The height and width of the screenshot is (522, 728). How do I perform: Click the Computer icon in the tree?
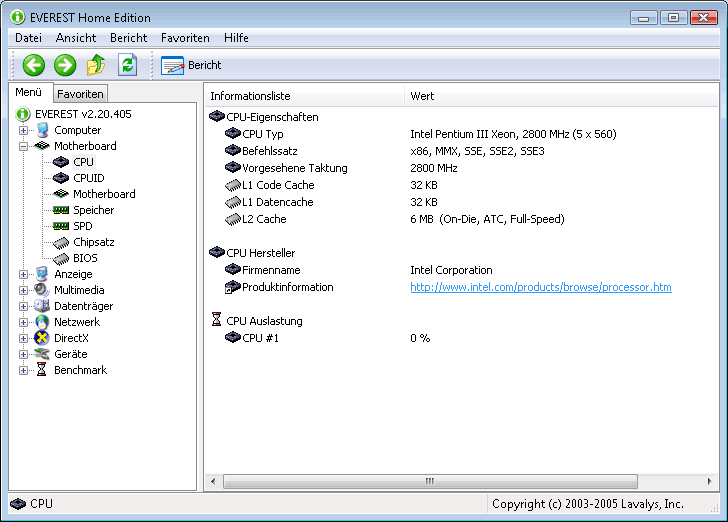(42, 130)
